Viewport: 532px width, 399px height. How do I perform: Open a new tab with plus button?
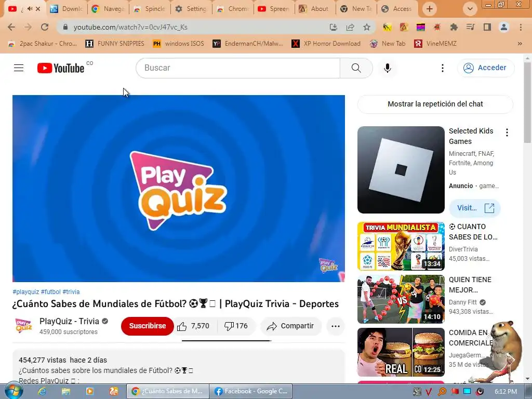point(430,9)
